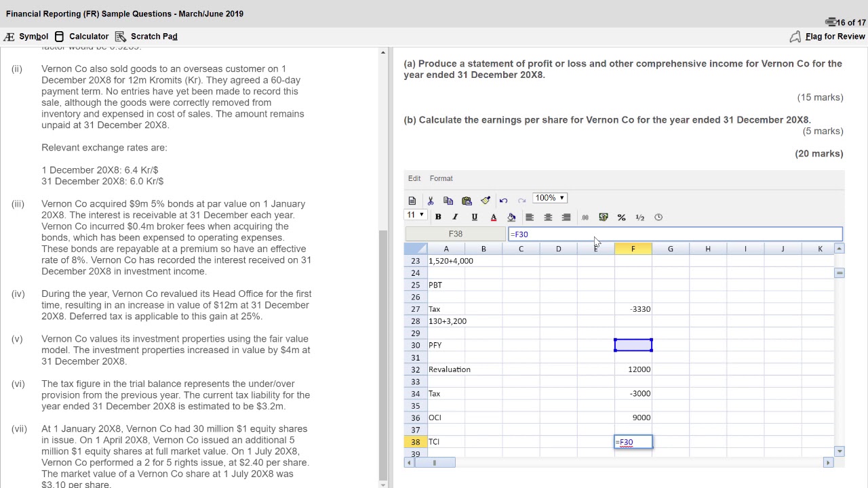Screen dimensions: 868x488
Task: Toggle italic formatting
Action: tap(455, 218)
